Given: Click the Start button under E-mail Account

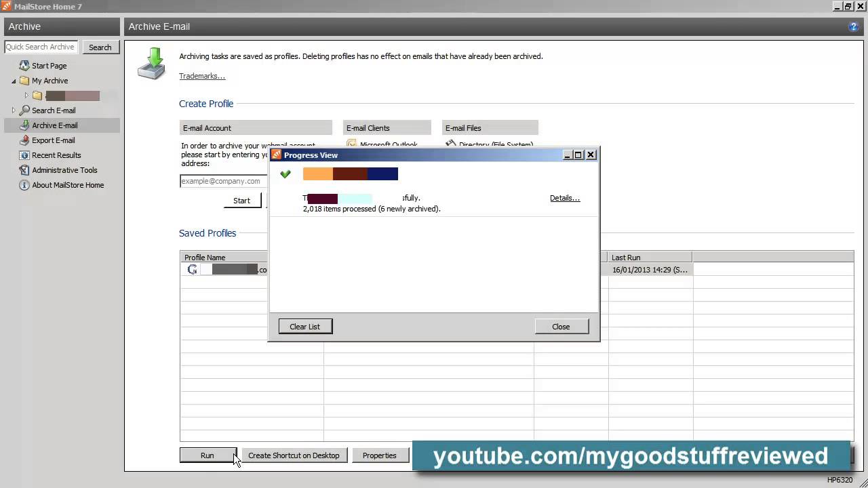Looking at the screenshot, I should tap(242, 201).
